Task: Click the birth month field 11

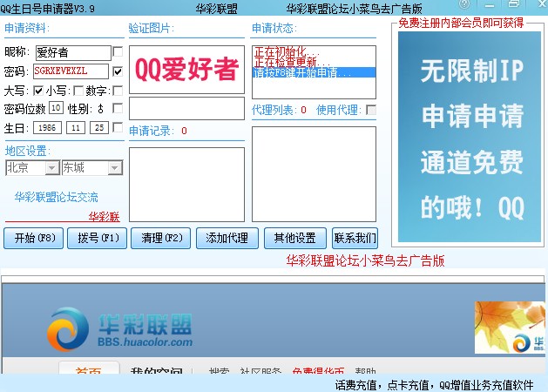Action: click(76, 128)
